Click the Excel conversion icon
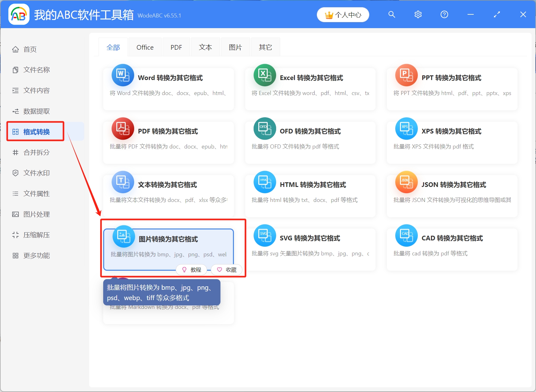536x392 pixels. [x=265, y=75]
